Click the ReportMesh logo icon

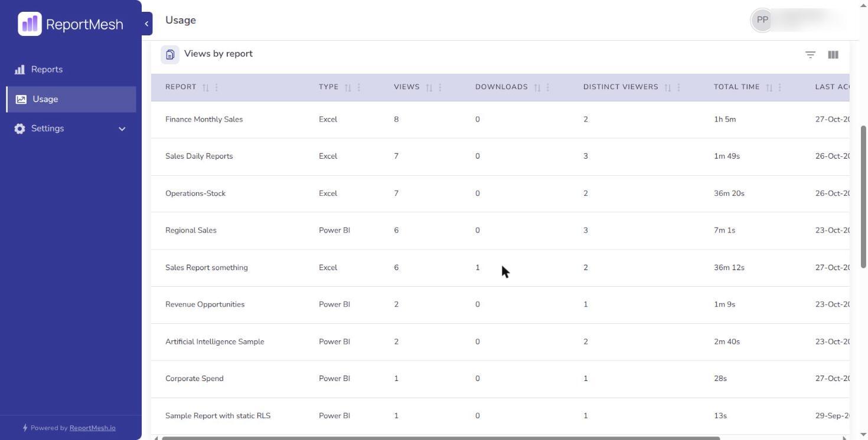30,24
